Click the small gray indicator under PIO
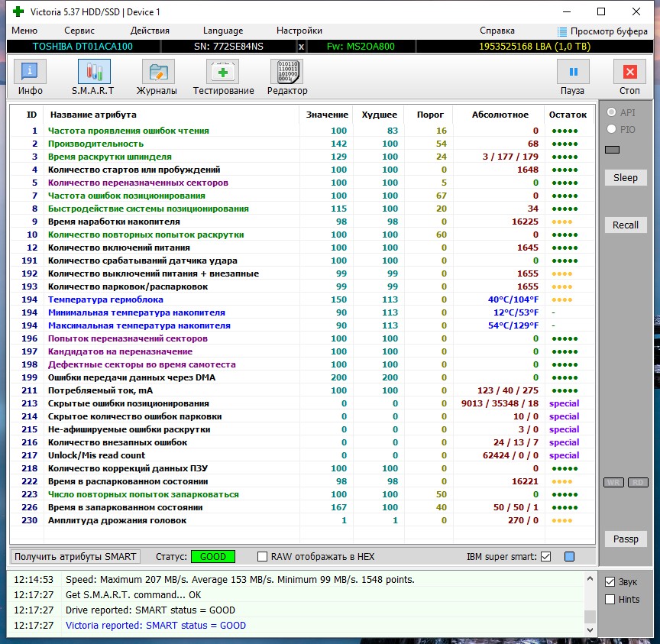The image size is (660, 644). tap(612, 150)
